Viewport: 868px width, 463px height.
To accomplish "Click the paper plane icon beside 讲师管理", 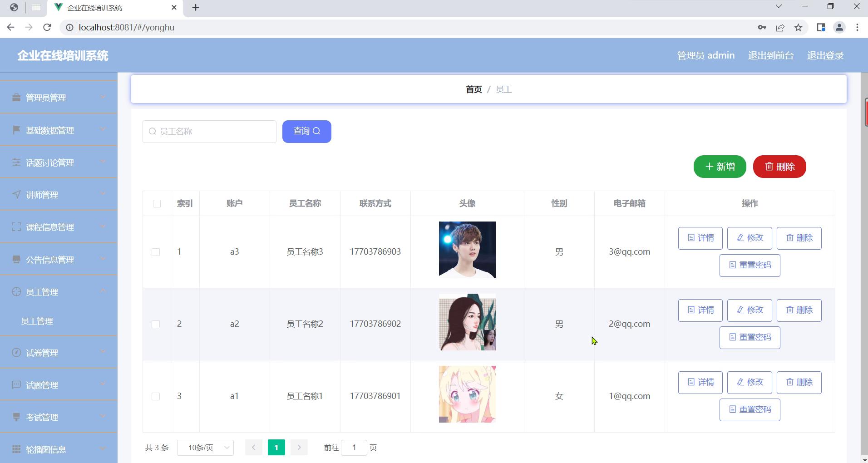I will click(x=16, y=195).
